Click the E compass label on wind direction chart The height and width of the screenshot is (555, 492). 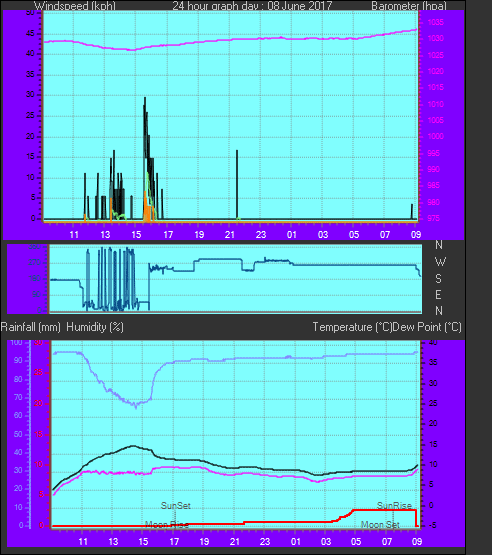point(439,294)
